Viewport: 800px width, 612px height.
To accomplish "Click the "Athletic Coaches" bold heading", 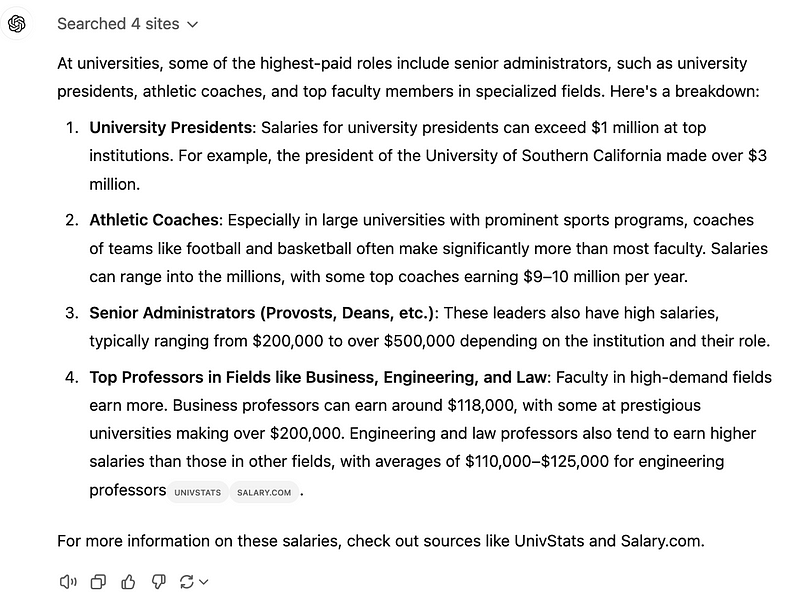I will (x=154, y=220).
